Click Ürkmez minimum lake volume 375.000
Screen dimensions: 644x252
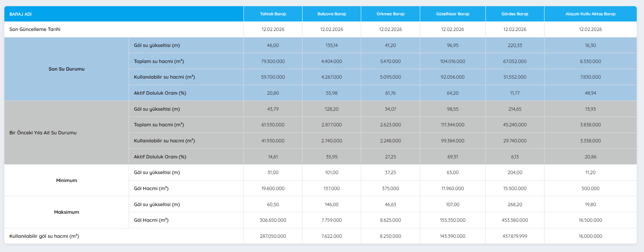(x=390, y=189)
